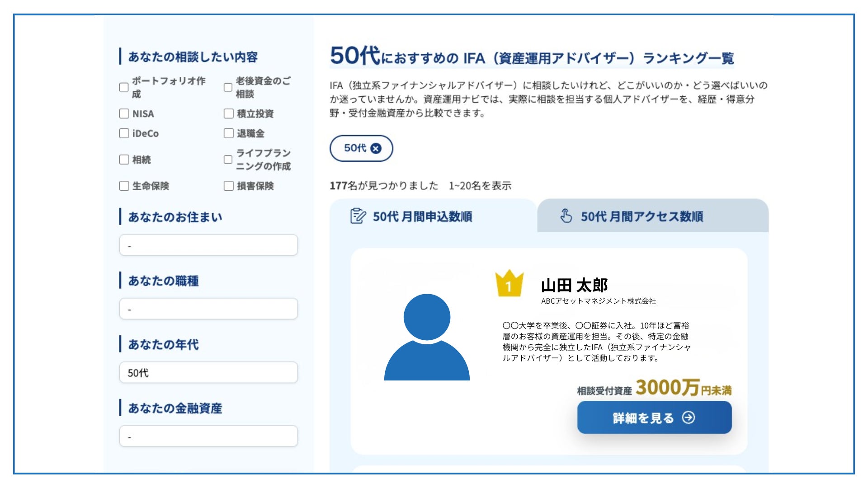Screen dimensions: 868x488
Task: Click the 177名が見つかりました result count
Action: [x=384, y=186]
